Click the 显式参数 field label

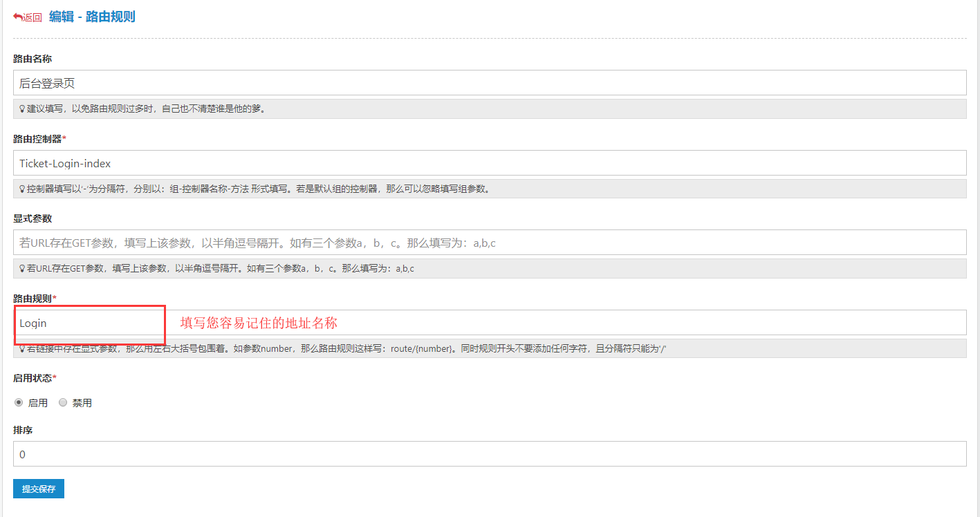pos(33,218)
